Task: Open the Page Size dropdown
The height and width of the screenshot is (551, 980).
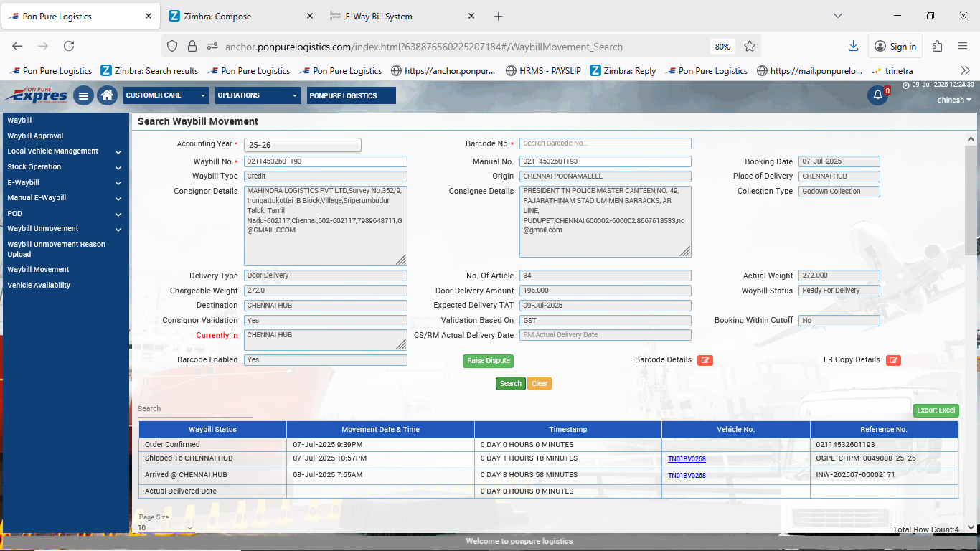Action: coord(166,528)
